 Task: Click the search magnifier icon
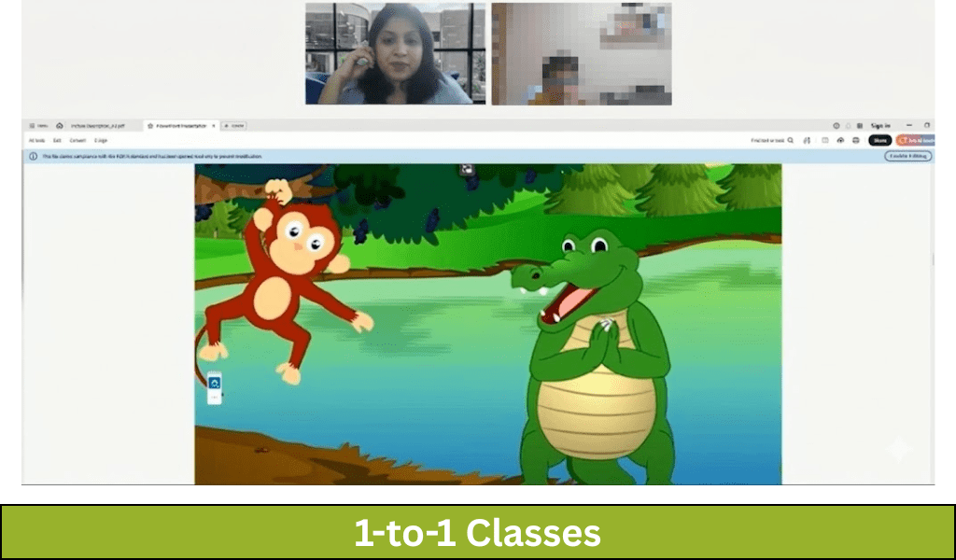point(790,140)
